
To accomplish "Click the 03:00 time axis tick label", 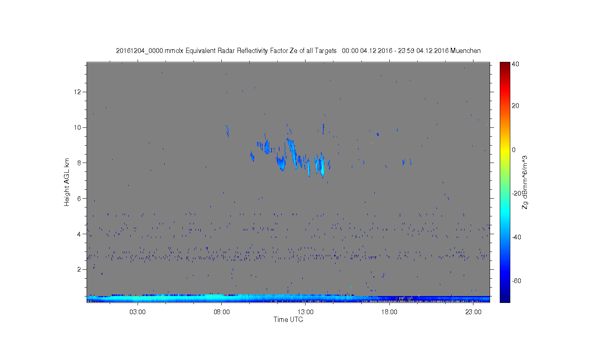I will (138, 312).
